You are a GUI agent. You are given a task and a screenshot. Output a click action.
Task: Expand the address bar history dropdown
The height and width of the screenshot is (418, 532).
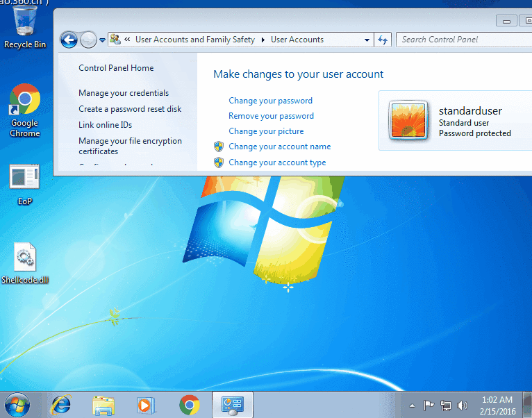(367, 40)
